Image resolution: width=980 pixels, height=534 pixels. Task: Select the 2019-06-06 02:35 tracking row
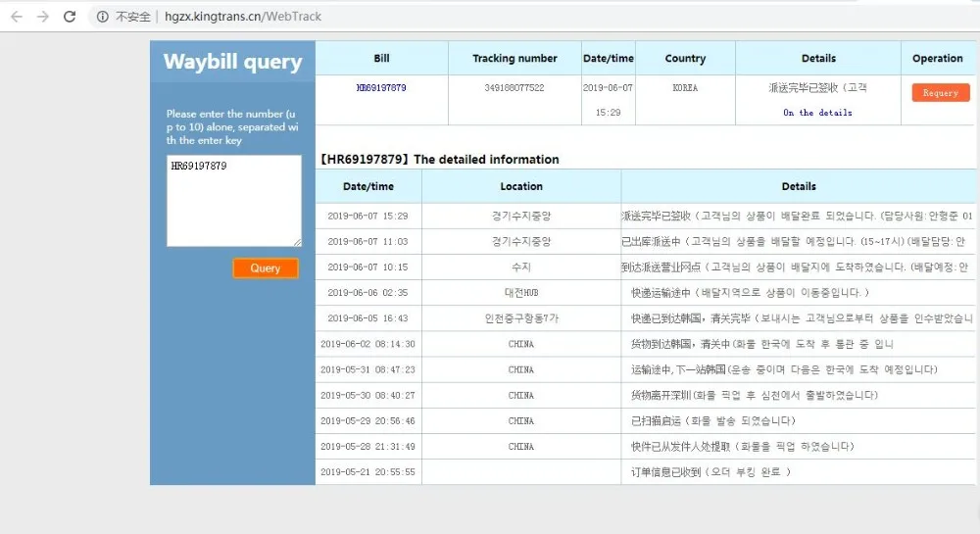point(645,293)
